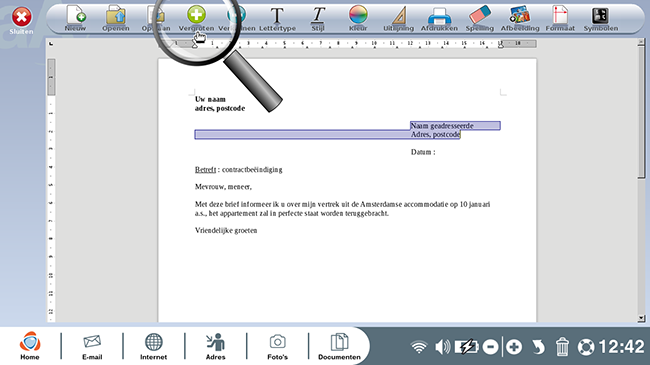Screen dimensions: 650x365
Task: Close the editor with Sluiten
Action: (x=22, y=20)
